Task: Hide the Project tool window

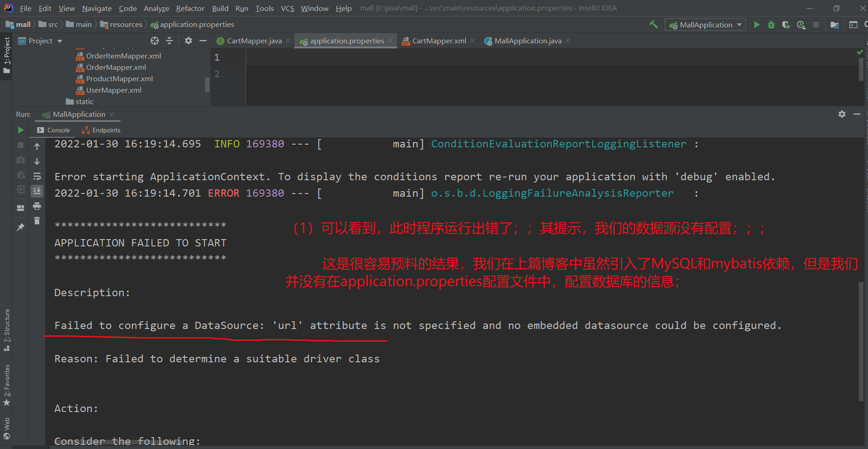Action: pyautogui.click(x=203, y=41)
